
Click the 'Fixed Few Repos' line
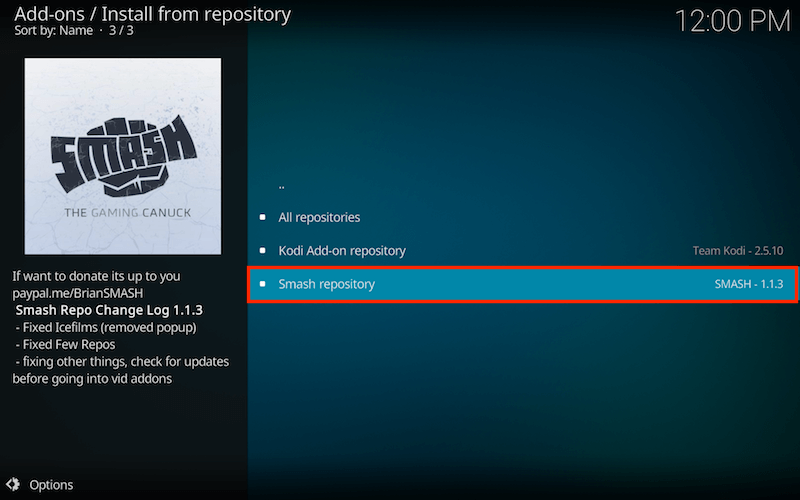pos(65,344)
